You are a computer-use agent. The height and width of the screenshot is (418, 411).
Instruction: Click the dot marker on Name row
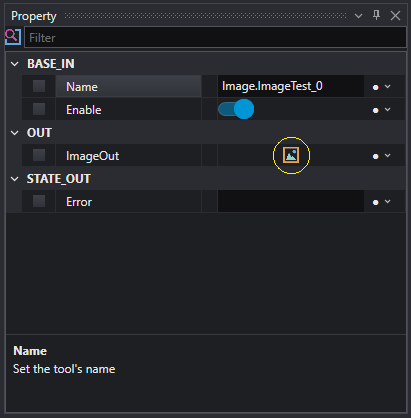pyautogui.click(x=376, y=87)
